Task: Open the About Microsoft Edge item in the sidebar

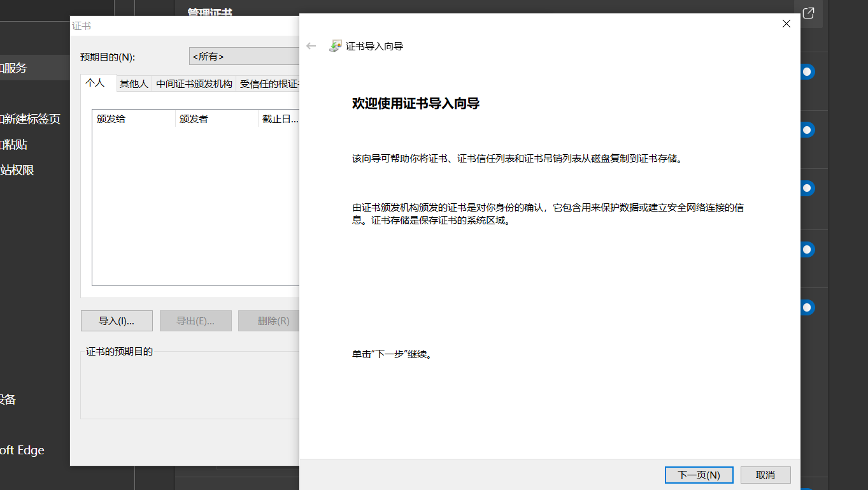Action: coord(22,450)
